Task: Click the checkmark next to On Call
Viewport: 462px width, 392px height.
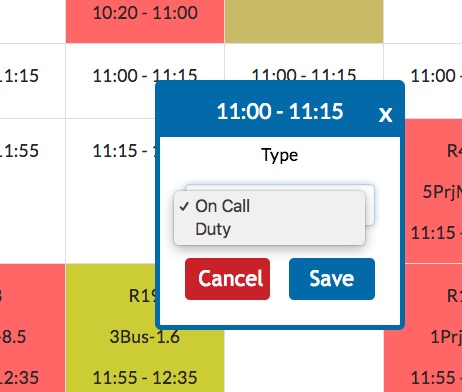Action: (184, 207)
